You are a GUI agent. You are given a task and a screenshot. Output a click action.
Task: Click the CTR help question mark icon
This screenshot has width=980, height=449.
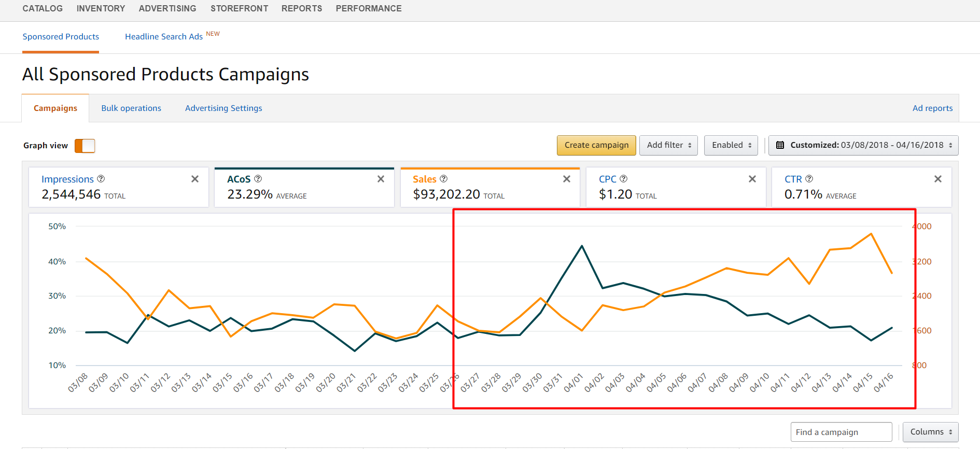(809, 179)
